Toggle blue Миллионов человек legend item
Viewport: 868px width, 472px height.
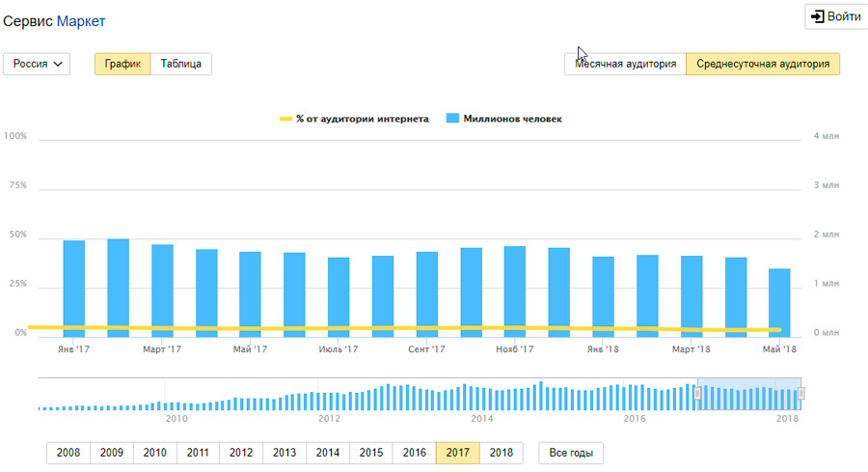point(503,119)
